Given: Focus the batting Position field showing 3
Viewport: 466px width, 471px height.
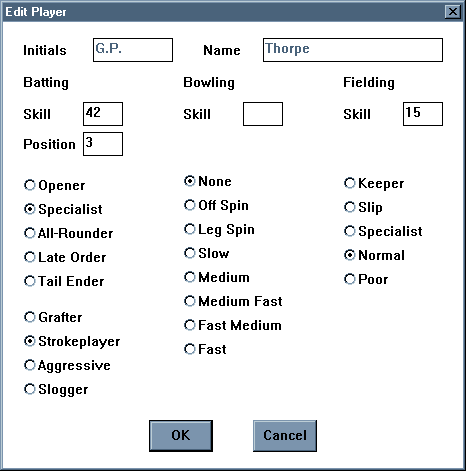Looking at the screenshot, I should point(103,144).
